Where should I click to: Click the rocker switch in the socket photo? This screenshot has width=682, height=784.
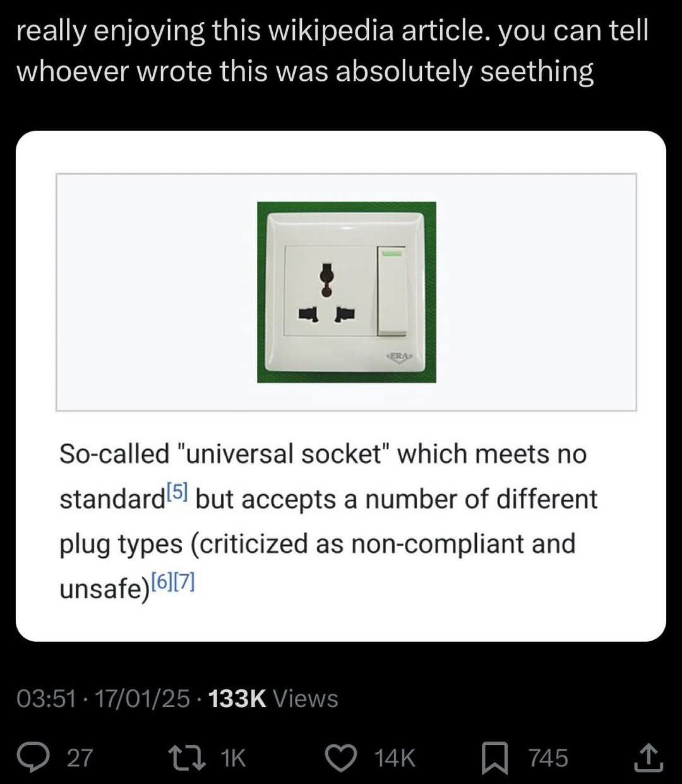[392, 291]
